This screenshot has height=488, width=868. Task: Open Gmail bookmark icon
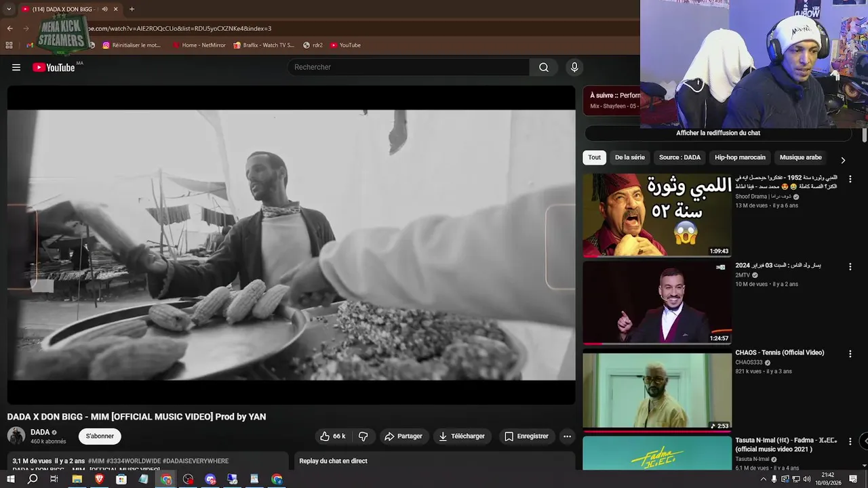click(30, 45)
